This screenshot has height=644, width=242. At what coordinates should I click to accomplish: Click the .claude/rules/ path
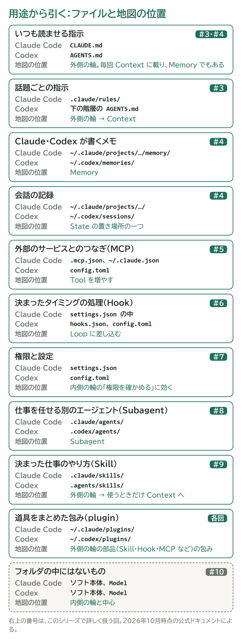tap(95, 99)
